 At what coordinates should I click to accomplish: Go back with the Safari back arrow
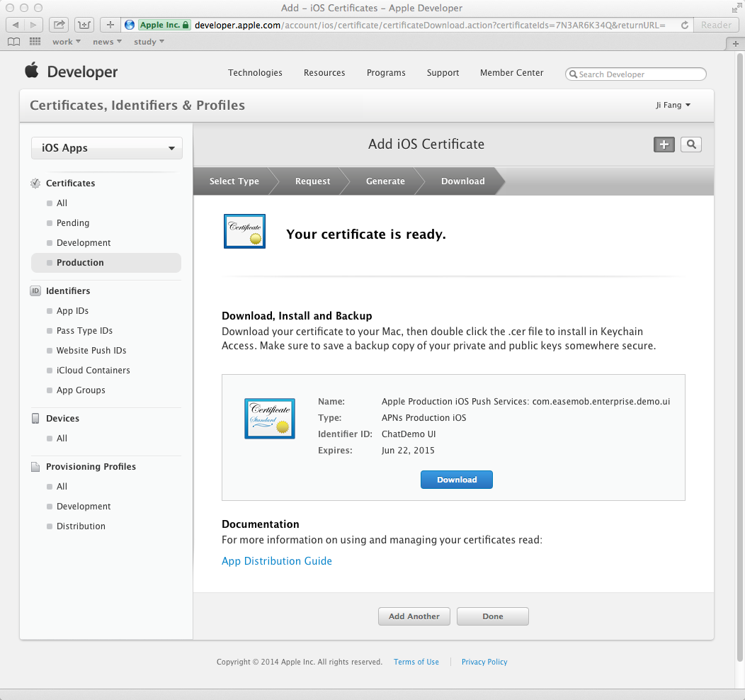[15, 25]
